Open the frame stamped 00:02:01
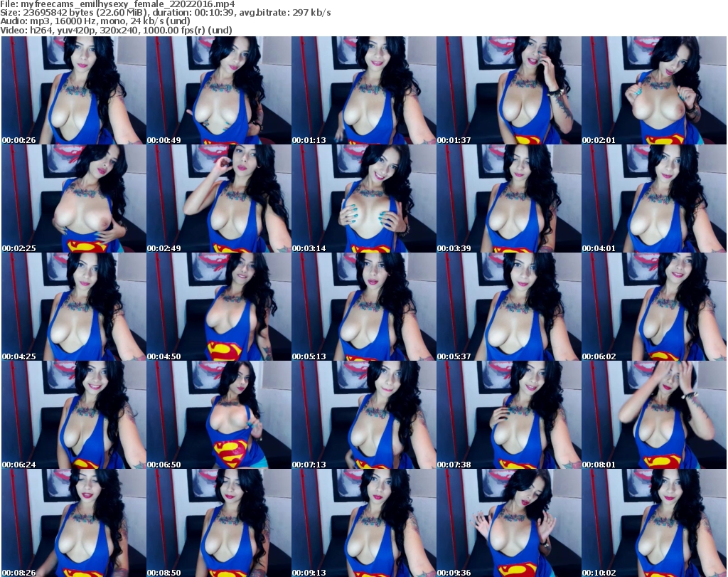The height and width of the screenshot is (577, 728). 654,90
